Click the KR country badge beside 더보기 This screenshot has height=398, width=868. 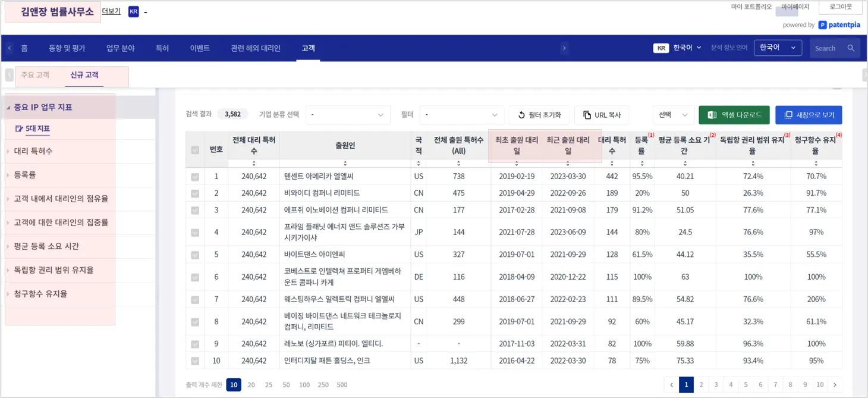tap(133, 12)
